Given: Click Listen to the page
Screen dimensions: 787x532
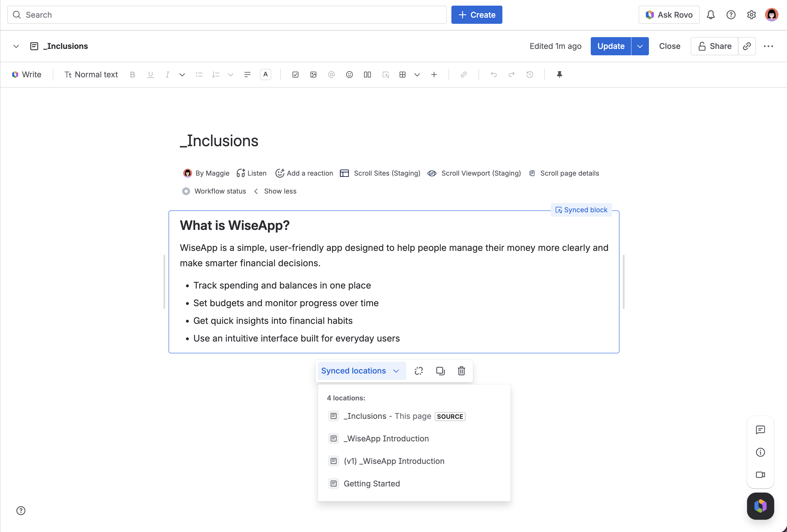Looking at the screenshot, I should pyautogui.click(x=252, y=173).
